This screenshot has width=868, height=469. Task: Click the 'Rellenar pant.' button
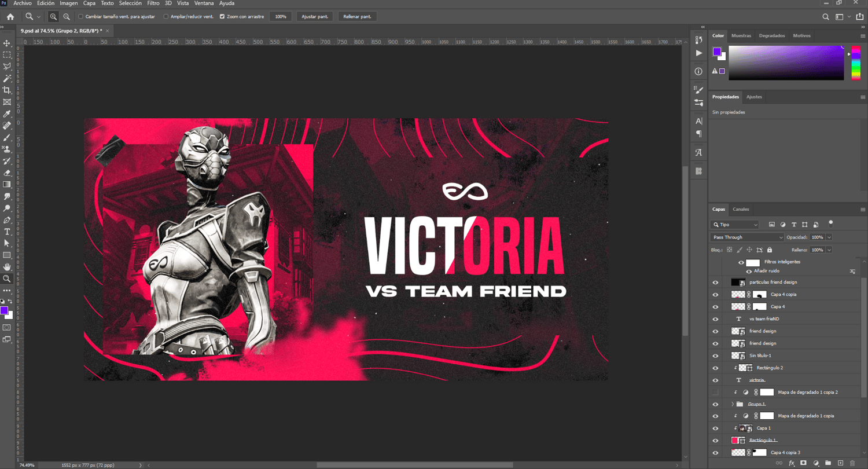pyautogui.click(x=357, y=17)
